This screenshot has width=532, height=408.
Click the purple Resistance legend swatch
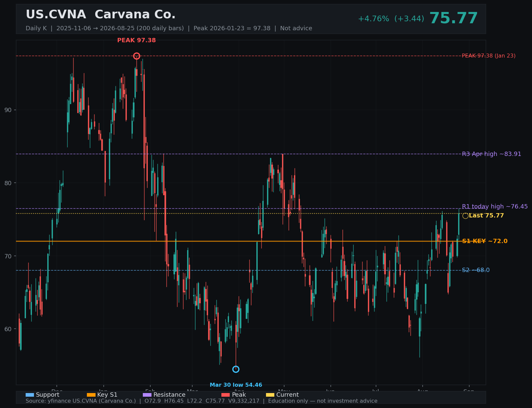tap(147, 395)
